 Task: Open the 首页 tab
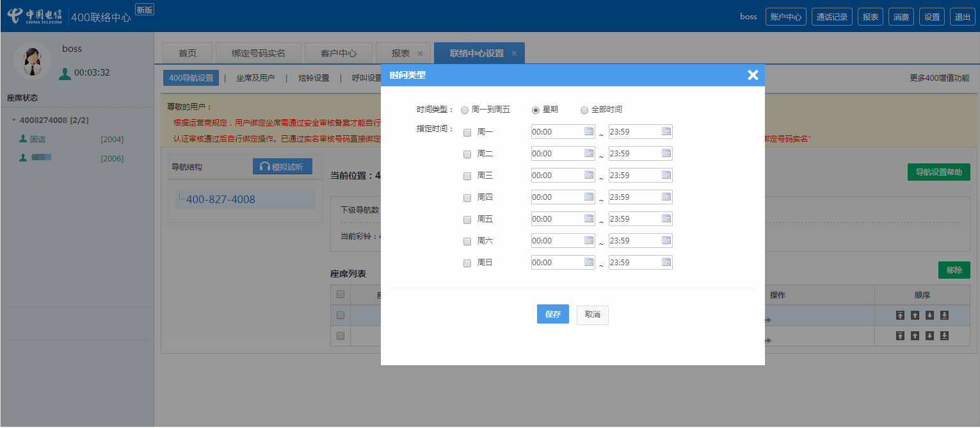click(x=188, y=53)
